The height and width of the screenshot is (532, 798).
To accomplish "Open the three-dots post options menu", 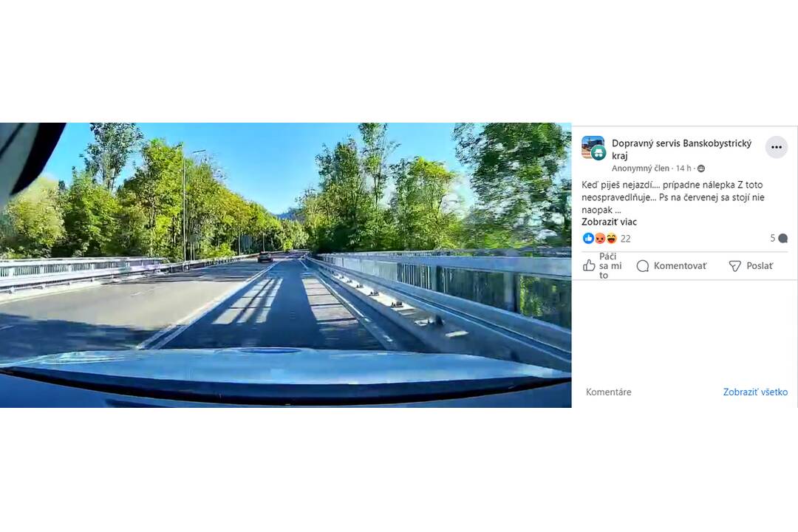I will click(776, 147).
